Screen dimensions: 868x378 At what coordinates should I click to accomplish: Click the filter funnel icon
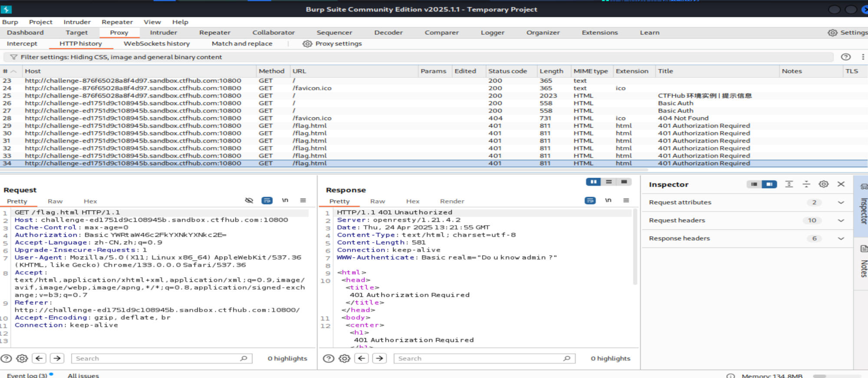pyautogui.click(x=13, y=57)
